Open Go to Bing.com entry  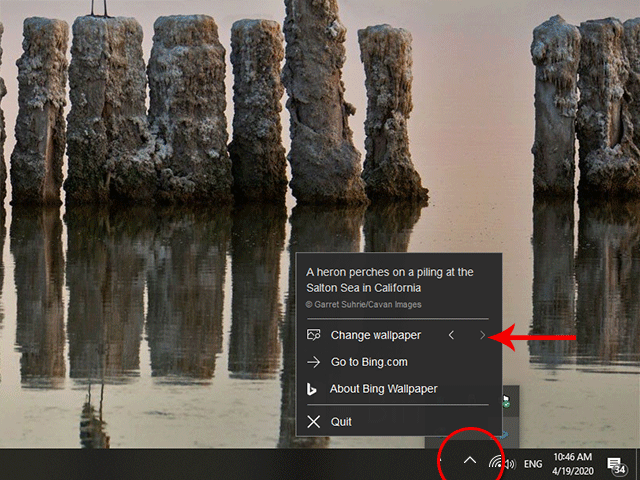point(369,362)
